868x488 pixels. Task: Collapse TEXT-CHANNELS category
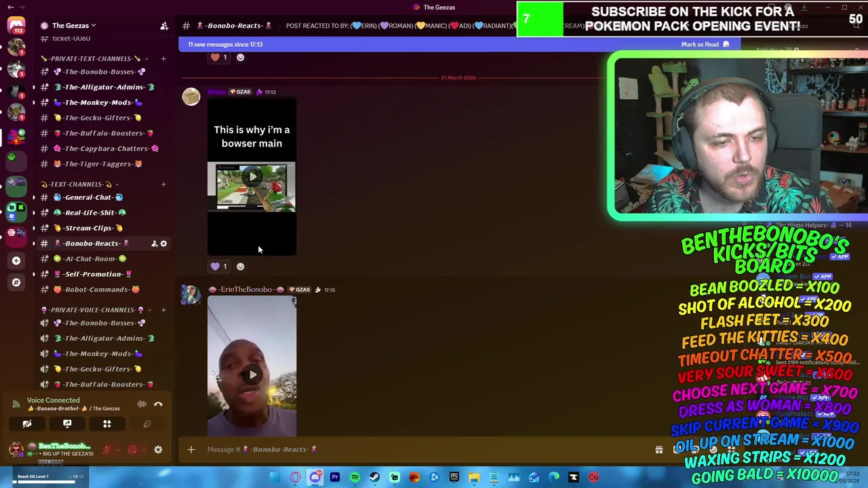[80, 184]
